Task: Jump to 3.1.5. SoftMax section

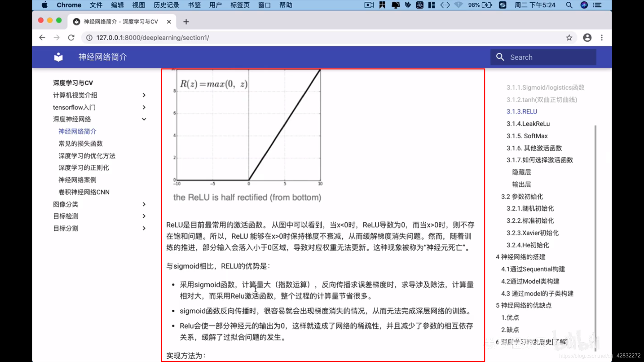Action: coord(527,136)
